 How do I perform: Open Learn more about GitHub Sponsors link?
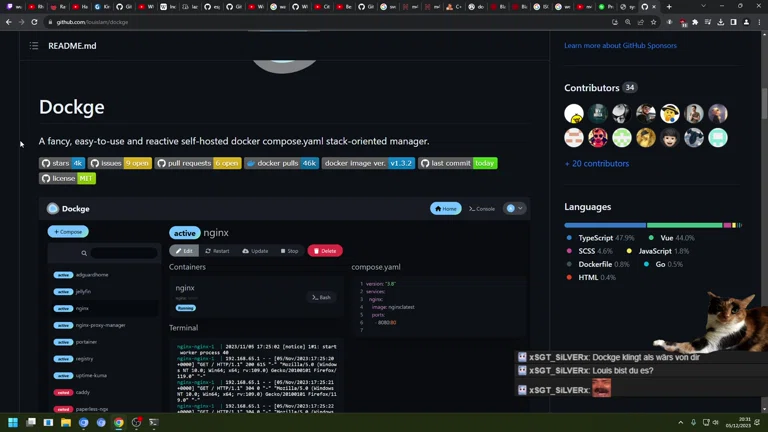(x=620, y=46)
